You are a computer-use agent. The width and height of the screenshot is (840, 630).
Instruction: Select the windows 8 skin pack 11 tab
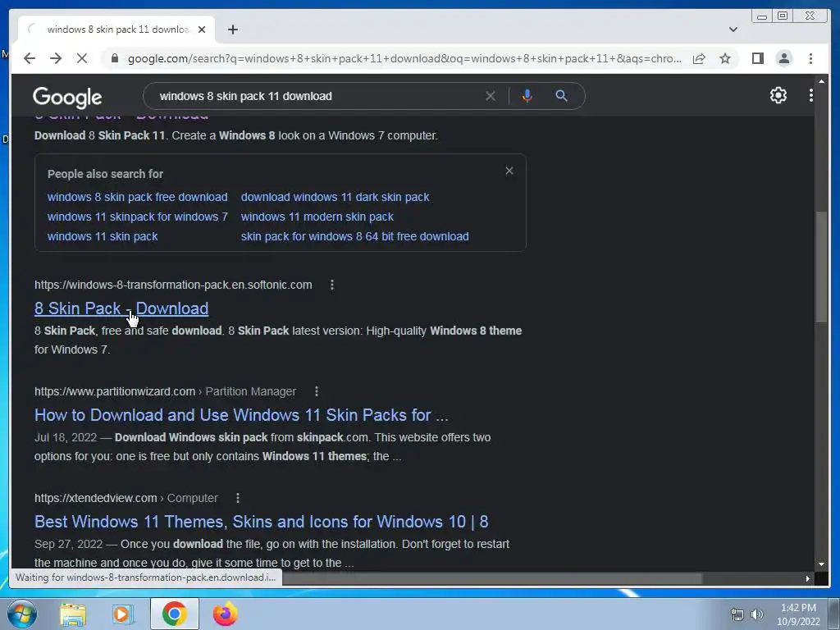(x=117, y=30)
